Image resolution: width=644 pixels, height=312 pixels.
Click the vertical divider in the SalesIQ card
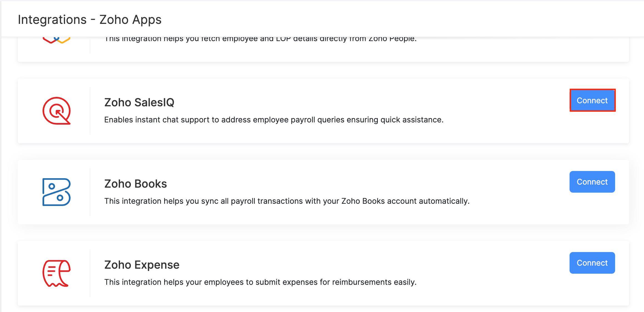[90, 111]
